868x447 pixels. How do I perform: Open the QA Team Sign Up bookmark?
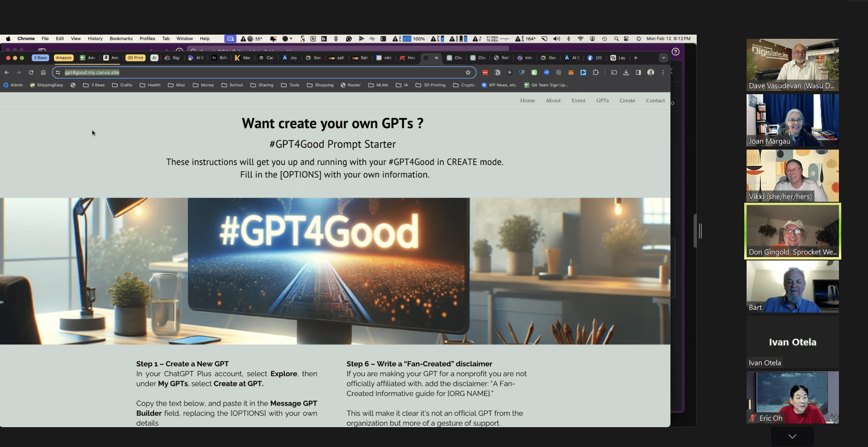click(546, 85)
